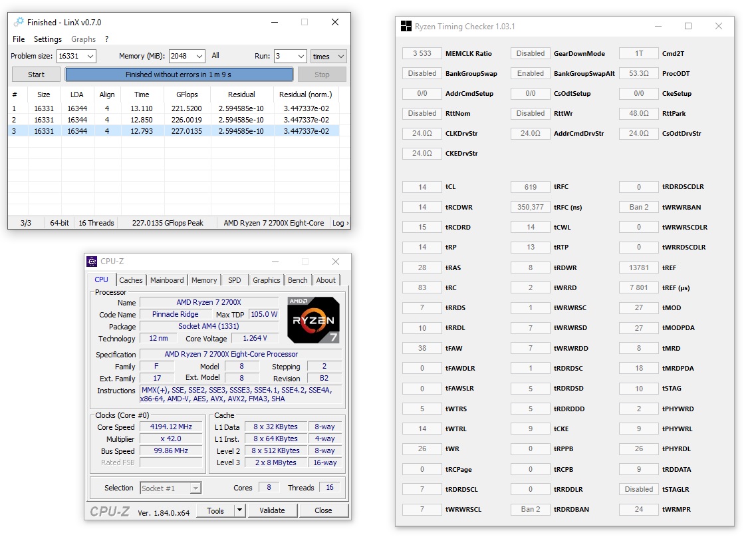Viewport: 756px width, 541px height.
Task: Click the Package value Socket AM4 (1331)
Action: click(x=209, y=326)
